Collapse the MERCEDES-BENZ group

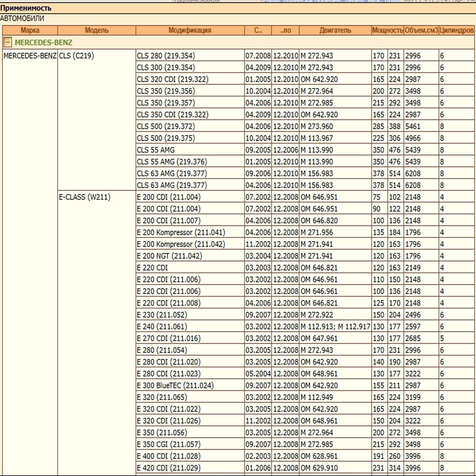[7, 43]
